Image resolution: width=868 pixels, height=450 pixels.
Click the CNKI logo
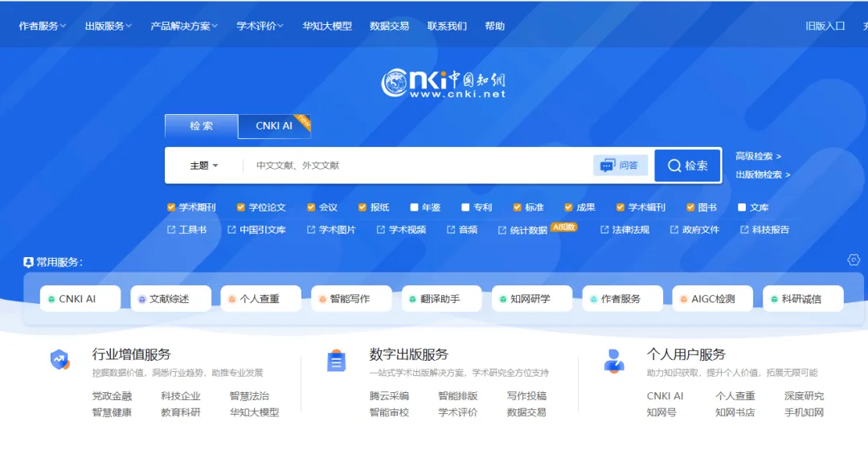click(x=444, y=83)
